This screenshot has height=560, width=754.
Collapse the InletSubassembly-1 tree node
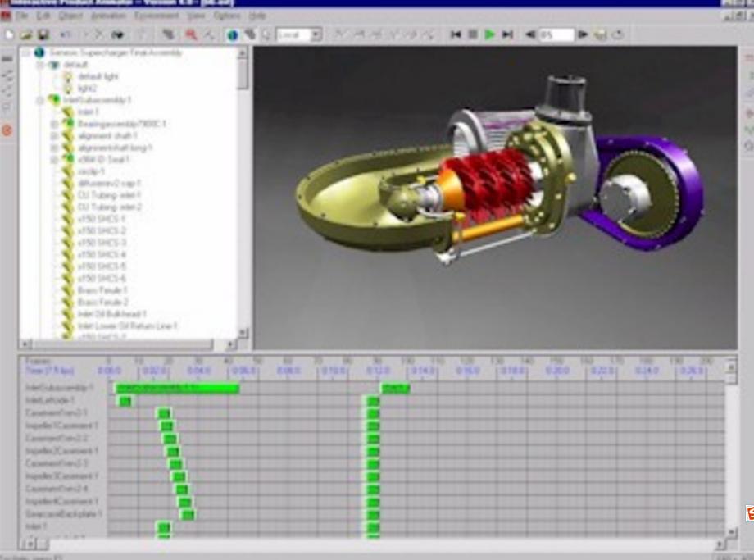pos(41,100)
